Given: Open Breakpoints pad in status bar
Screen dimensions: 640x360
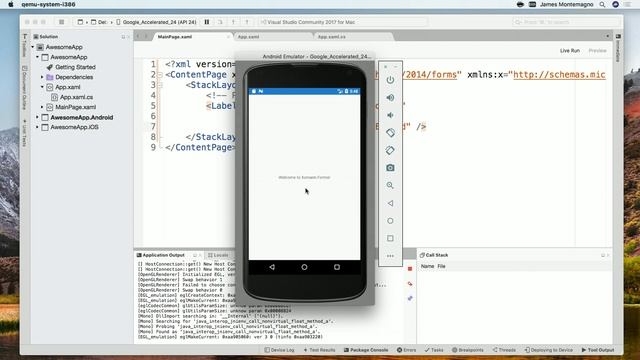Looking at the screenshot, I should click(468, 350).
